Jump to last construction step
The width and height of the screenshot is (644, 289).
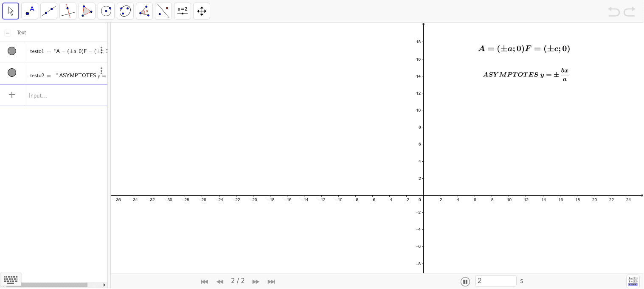[x=271, y=281]
